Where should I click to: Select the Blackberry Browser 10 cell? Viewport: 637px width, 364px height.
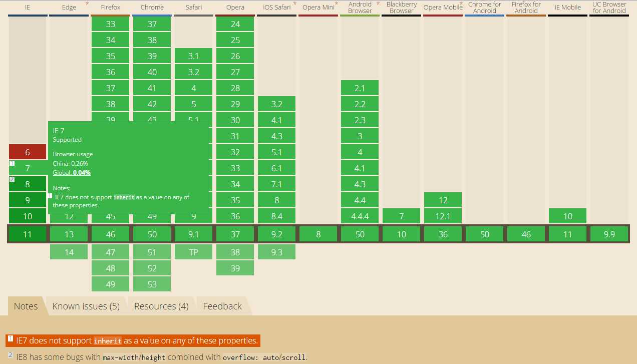(402, 234)
